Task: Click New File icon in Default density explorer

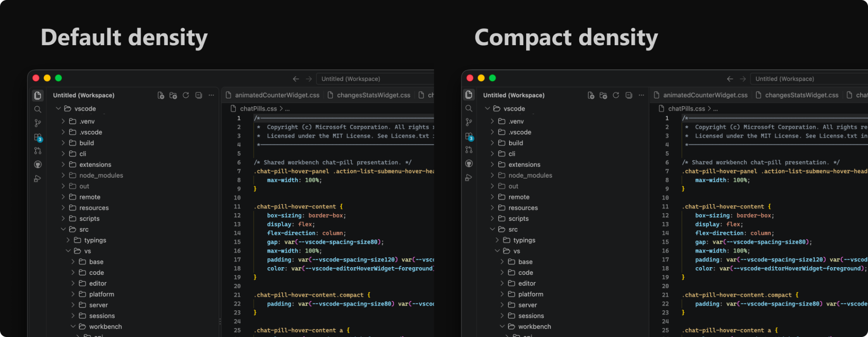Action: click(x=161, y=95)
